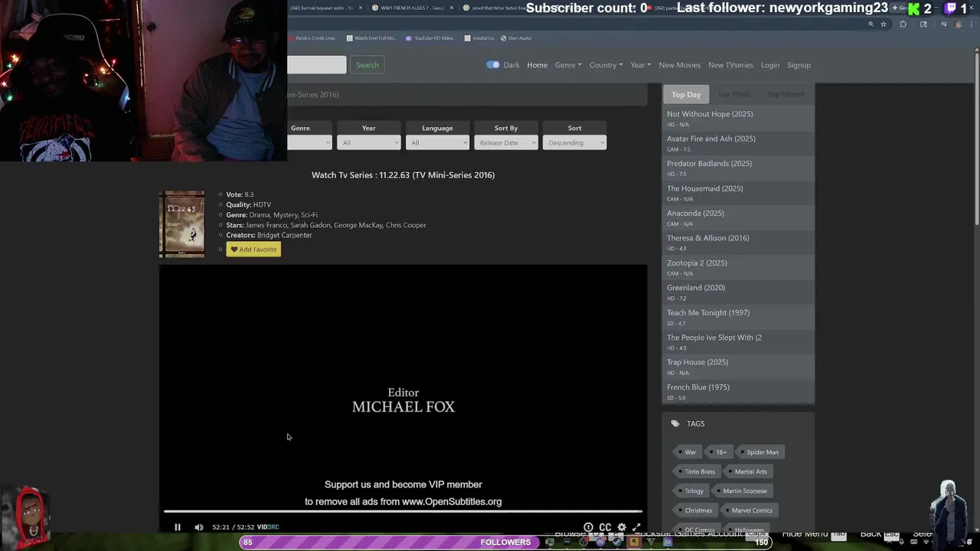Mute the video player volume
This screenshot has height=551, width=980.
pos(199,527)
